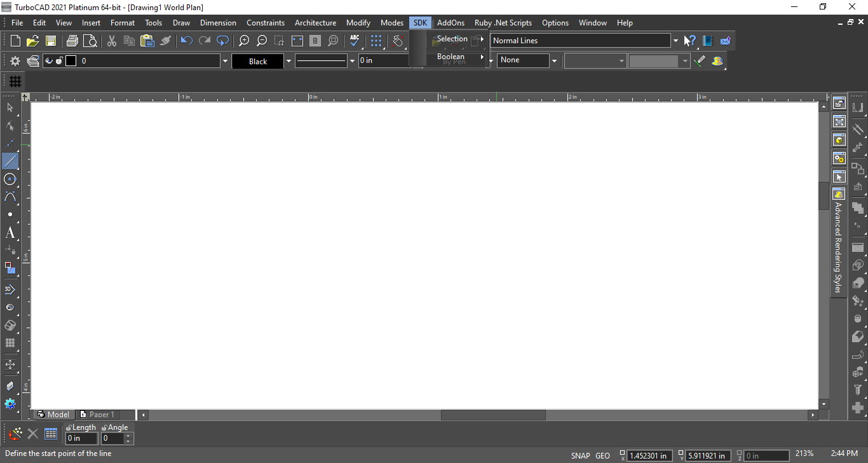868x463 pixels.
Task: Print the drawing using the printer icon
Action: tap(72, 41)
